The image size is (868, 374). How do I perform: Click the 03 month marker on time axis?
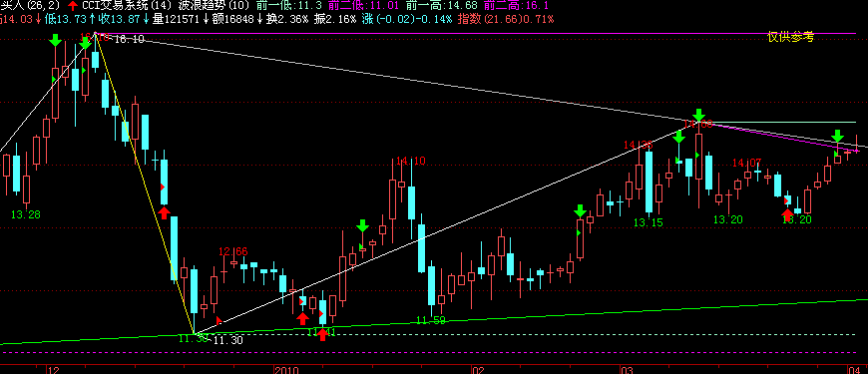[627, 370]
